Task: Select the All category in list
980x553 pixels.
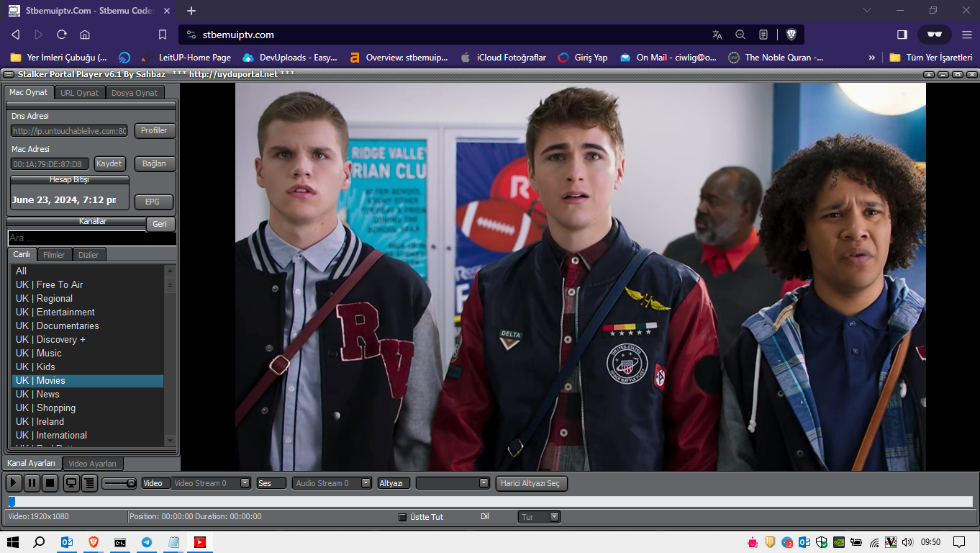Action: click(x=88, y=271)
